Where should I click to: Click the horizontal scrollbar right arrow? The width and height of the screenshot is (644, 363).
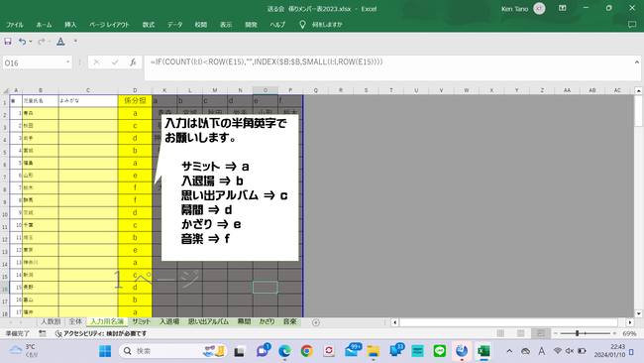[x=630, y=322]
